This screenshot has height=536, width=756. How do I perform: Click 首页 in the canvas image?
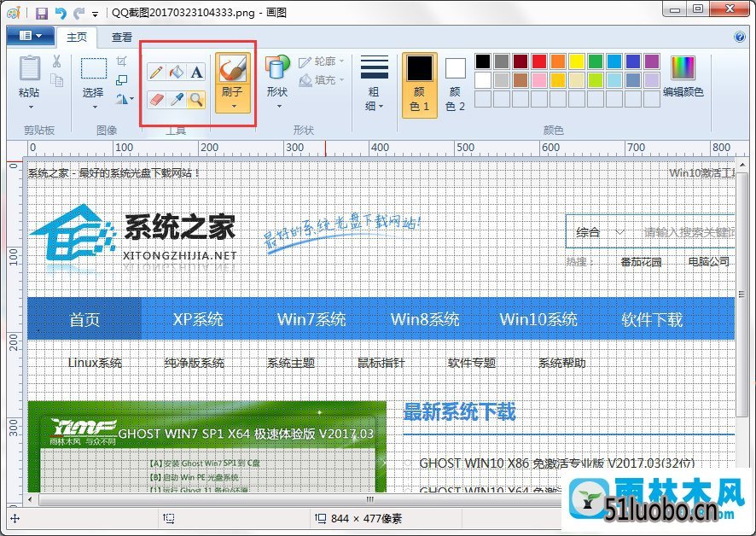click(x=84, y=319)
